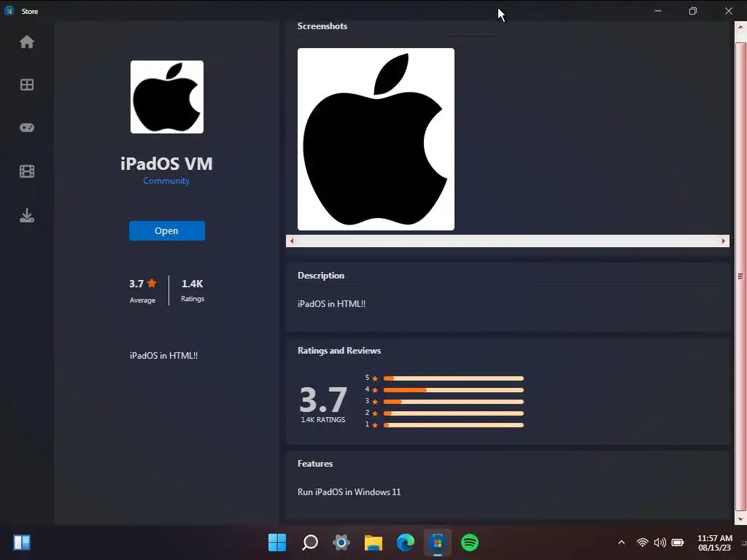This screenshot has height=560, width=747.
Task: Click the horizontal screenshots scrollbar track
Action: click(508, 241)
